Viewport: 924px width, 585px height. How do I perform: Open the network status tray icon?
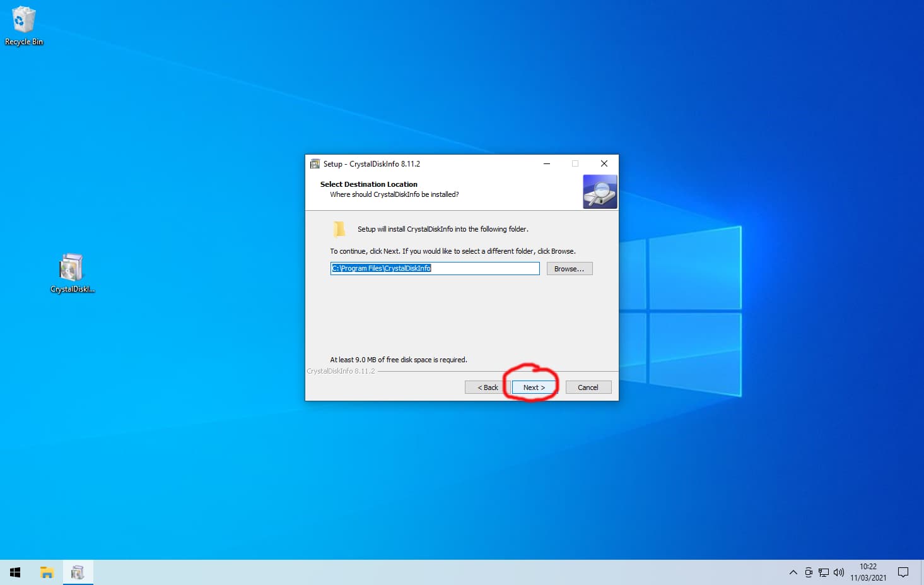pos(824,572)
